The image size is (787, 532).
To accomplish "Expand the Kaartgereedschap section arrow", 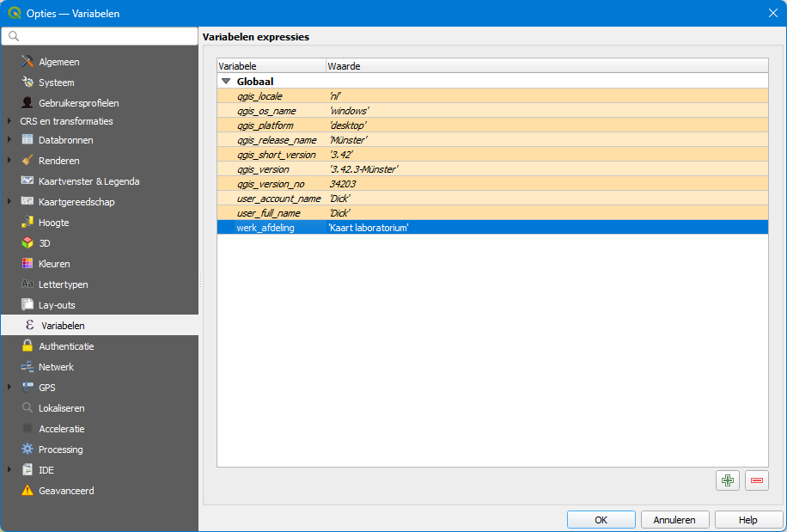I will (9, 201).
